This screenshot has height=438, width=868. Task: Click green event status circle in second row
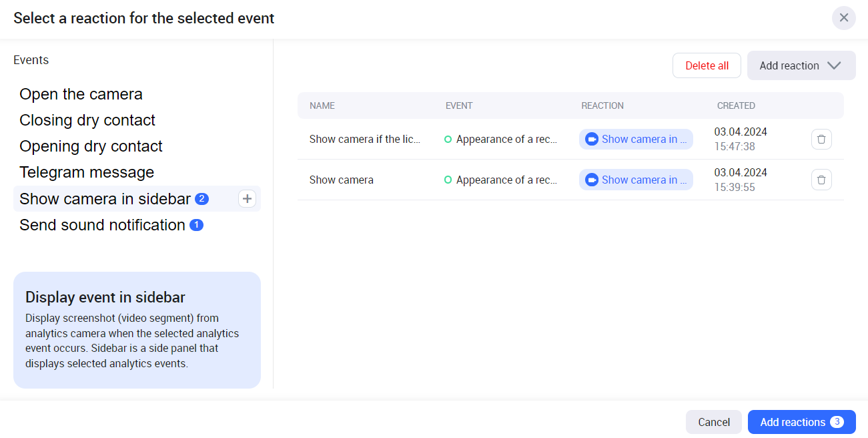point(448,180)
